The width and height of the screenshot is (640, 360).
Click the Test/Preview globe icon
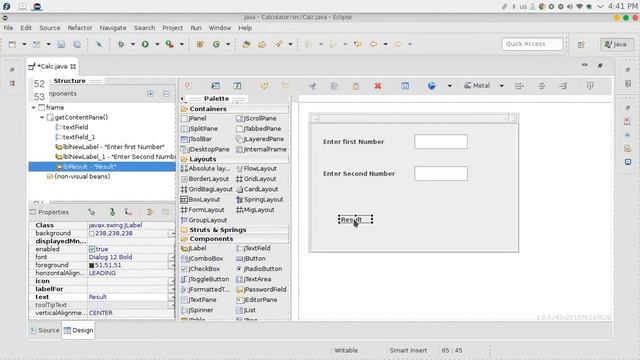pyautogui.click(x=431, y=86)
